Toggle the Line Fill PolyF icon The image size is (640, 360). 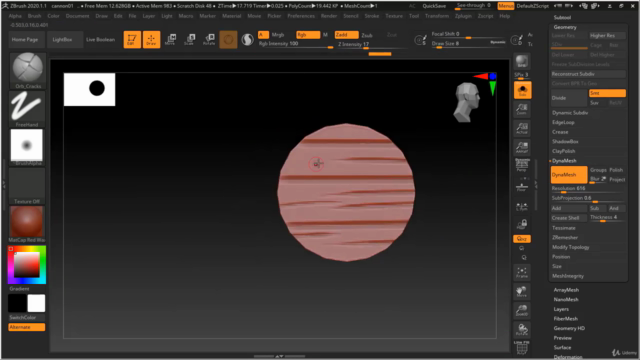coord(522,347)
